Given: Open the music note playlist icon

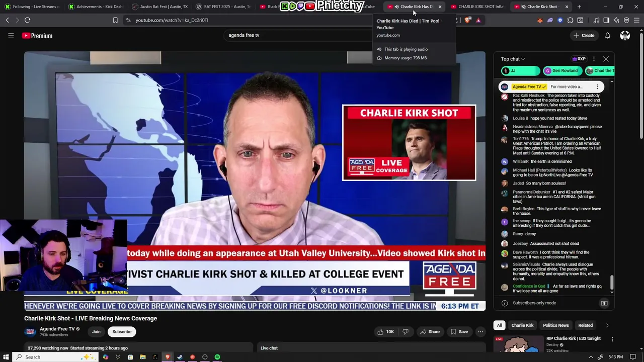Looking at the screenshot, I should (x=596, y=20).
